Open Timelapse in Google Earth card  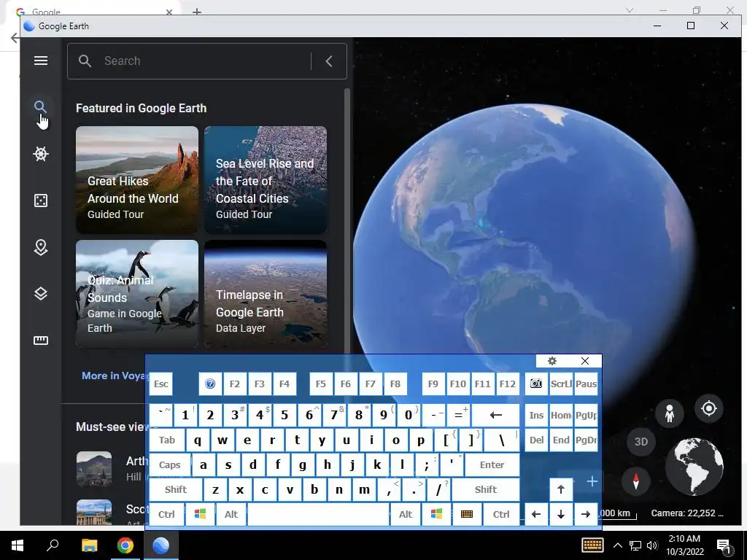pyautogui.click(x=266, y=294)
